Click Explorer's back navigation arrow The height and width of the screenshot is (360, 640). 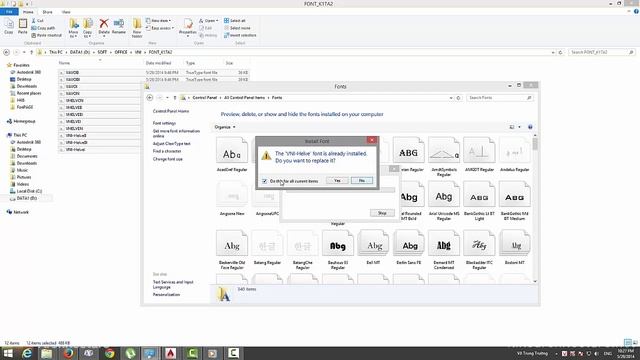7,52
